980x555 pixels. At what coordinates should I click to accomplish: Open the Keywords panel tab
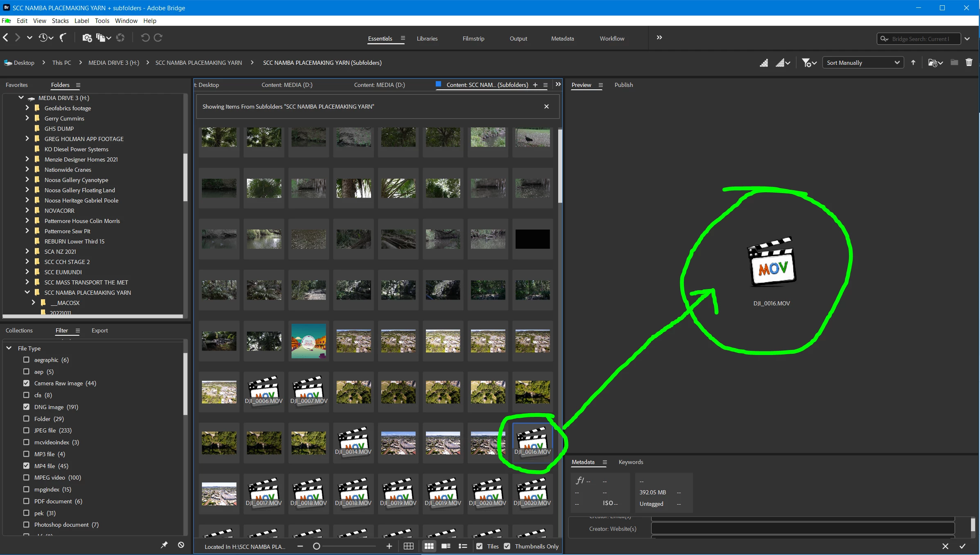coord(631,462)
